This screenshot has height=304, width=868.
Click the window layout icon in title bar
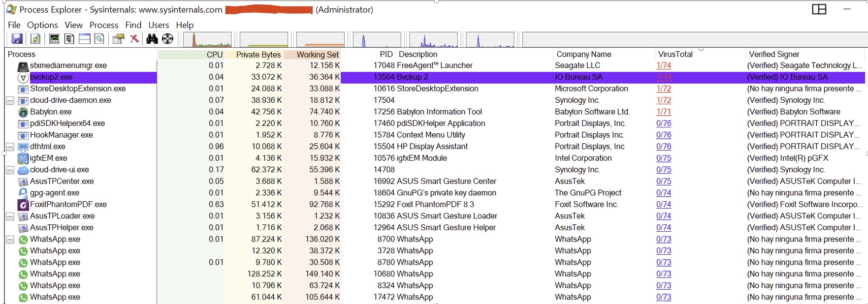tap(819, 9)
